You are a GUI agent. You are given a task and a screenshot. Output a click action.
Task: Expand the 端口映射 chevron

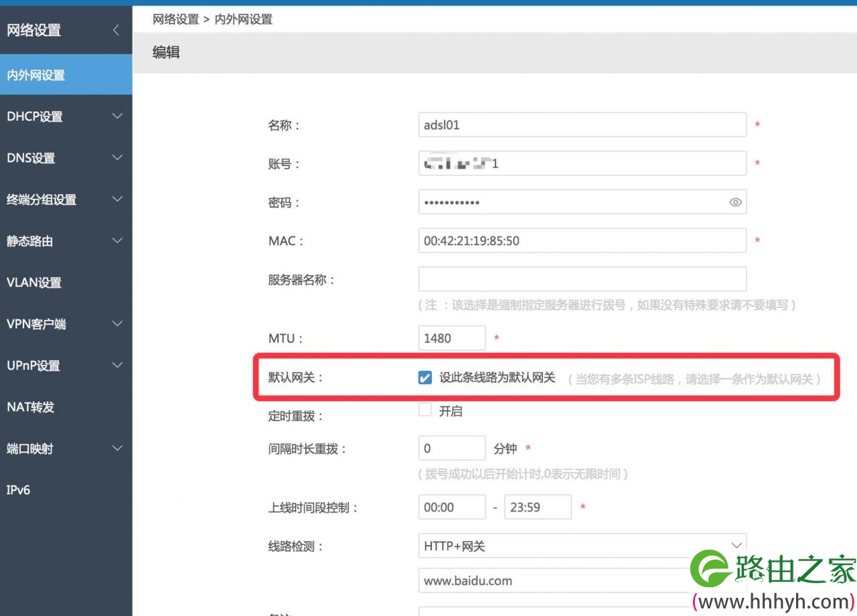117,449
